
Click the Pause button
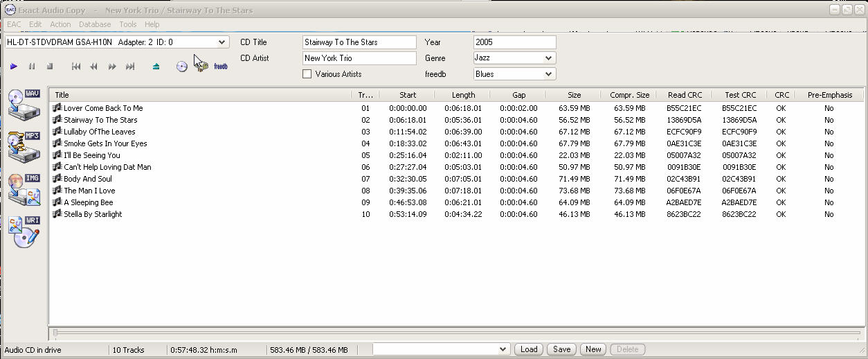[x=32, y=67]
